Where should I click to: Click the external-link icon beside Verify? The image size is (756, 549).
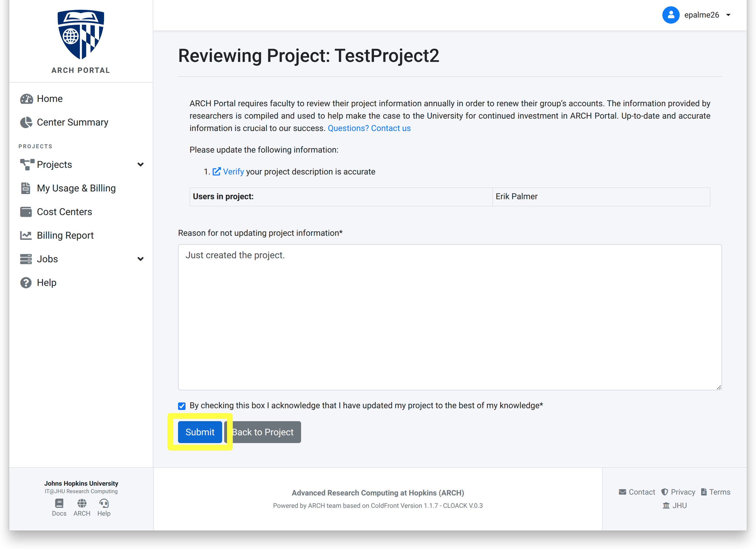coord(217,172)
